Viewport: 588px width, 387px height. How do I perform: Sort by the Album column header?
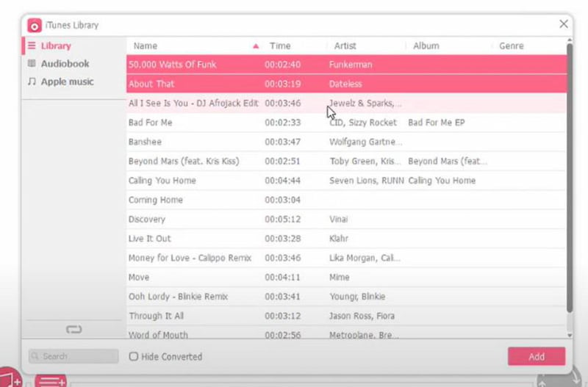click(426, 46)
